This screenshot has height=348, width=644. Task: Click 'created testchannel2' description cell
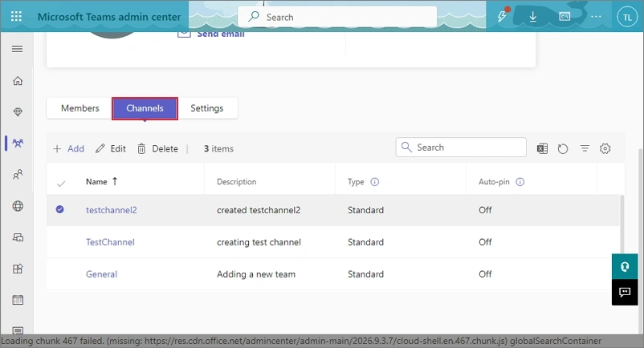point(259,210)
